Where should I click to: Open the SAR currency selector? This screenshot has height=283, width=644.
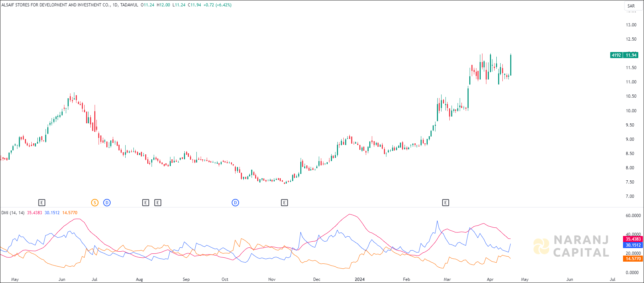tap(631, 6)
